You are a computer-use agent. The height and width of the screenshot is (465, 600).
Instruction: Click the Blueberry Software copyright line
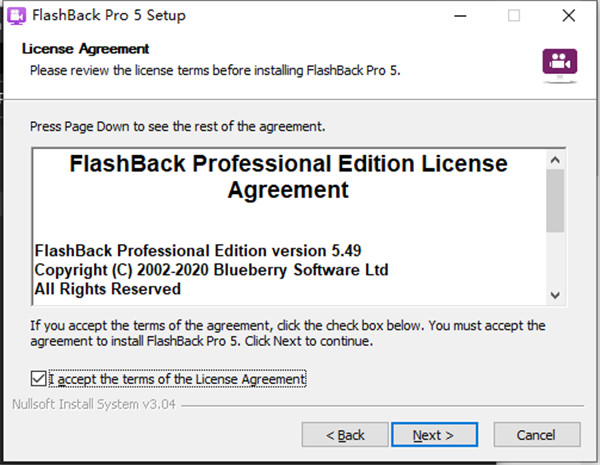point(210,270)
